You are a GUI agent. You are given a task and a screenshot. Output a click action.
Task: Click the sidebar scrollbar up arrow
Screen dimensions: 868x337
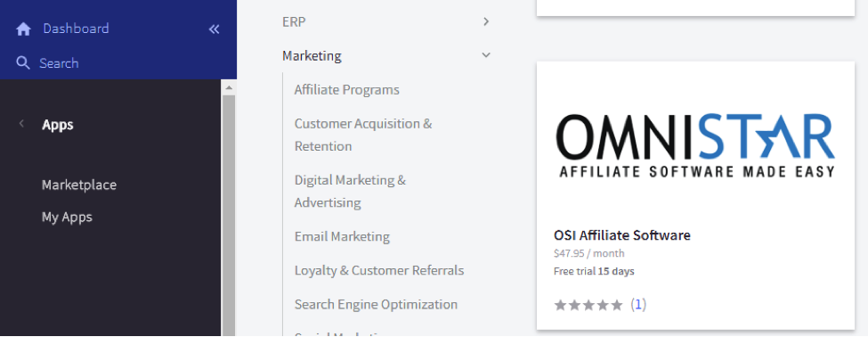[x=229, y=87]
